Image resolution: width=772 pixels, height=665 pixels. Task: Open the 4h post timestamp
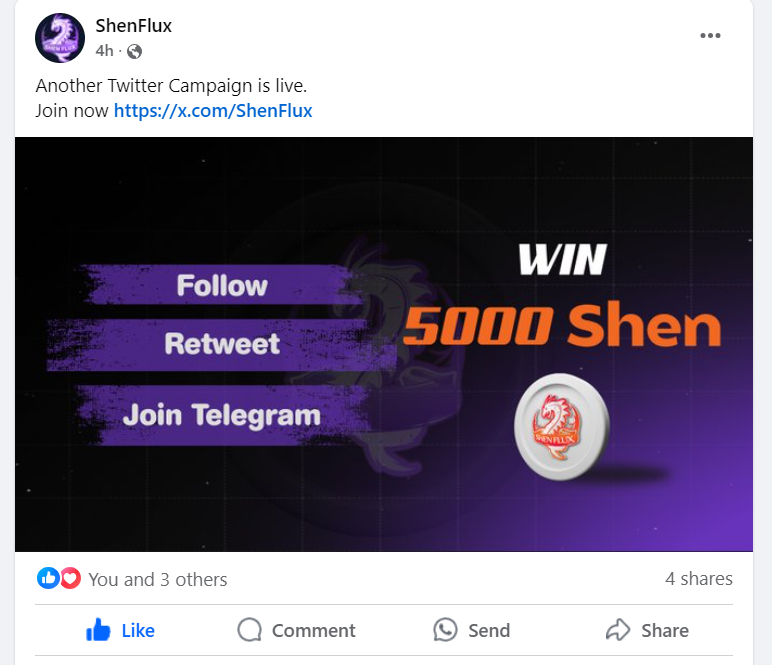pos(104,51)
